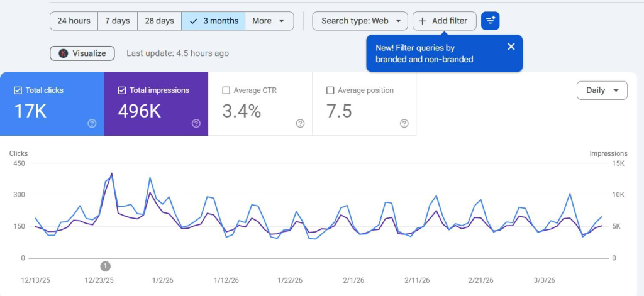Click the plus icon in Add filter
Image resolution: width=644 pixels, height=296 pixels.
pyautogui.click(x=422, y=21)
